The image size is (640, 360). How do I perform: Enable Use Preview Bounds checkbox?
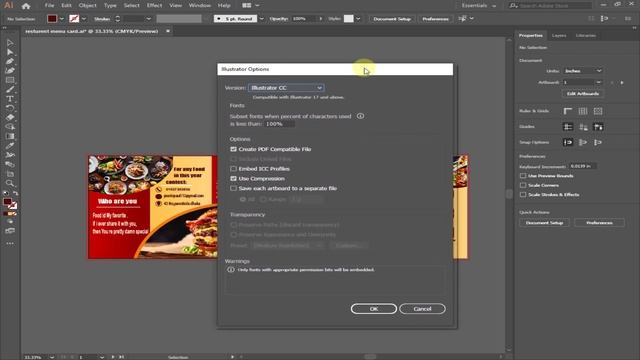click(523, 176)
